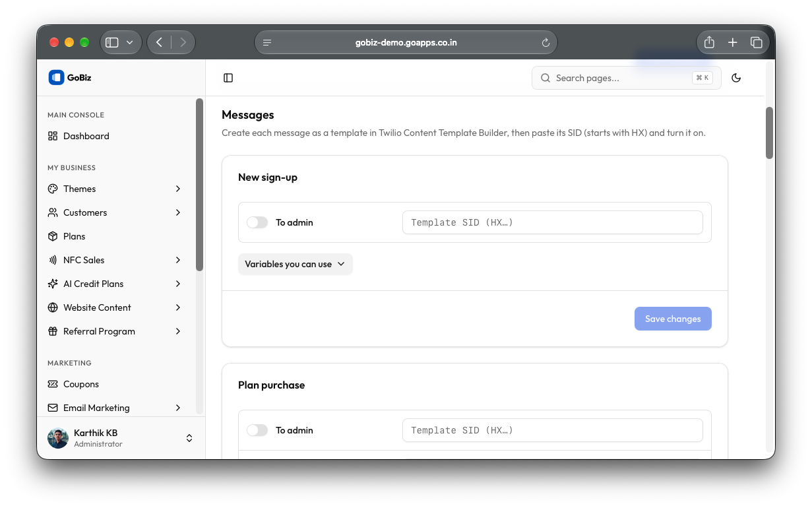Click the Search pages field
Image resolution: width=812 pixels, height=508 pixels.
pyautogui.click(x=626, y=78)
